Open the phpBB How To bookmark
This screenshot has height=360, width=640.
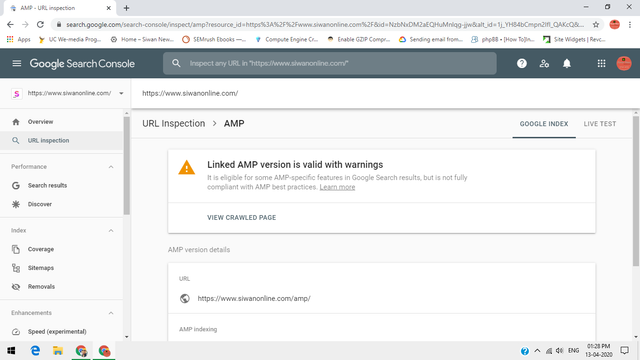[x=502, y=39]
